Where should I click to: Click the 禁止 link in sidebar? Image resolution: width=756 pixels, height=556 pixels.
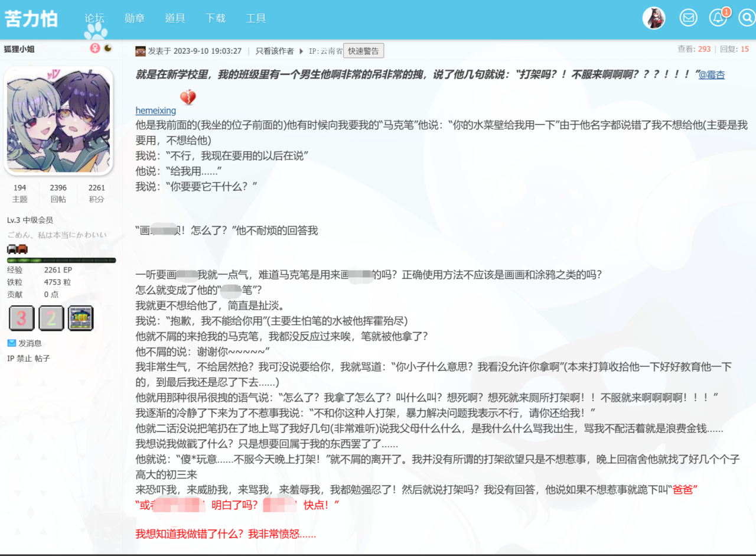click(x=24, y=358)
